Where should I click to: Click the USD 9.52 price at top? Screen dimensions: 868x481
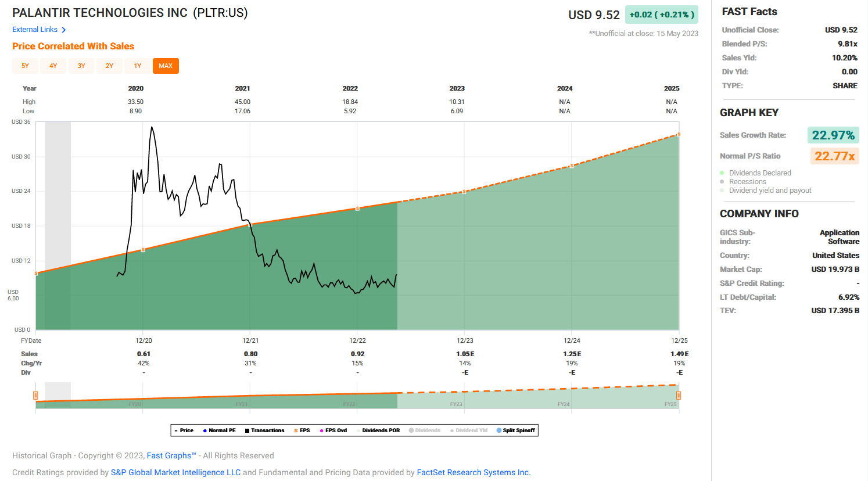(594, 15)
